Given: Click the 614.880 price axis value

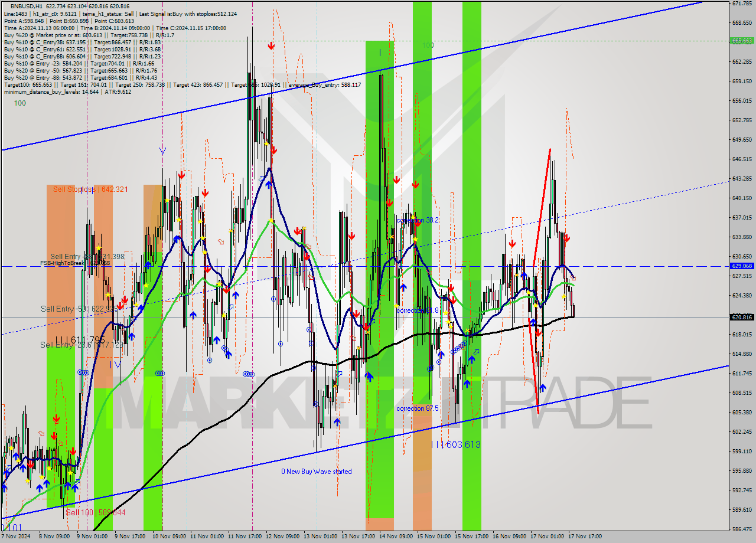Looking at the screenshot, I should 742,354.
